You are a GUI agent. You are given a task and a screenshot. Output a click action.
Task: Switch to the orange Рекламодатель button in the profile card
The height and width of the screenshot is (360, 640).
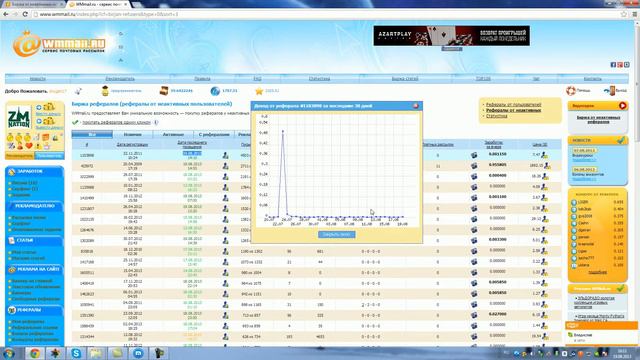19,156
